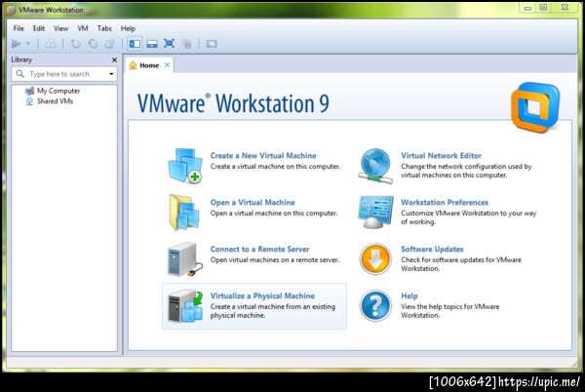
Task: Enter full screen mode via toolbar icon
Action: pyautogui.click(x=169, y=44)
